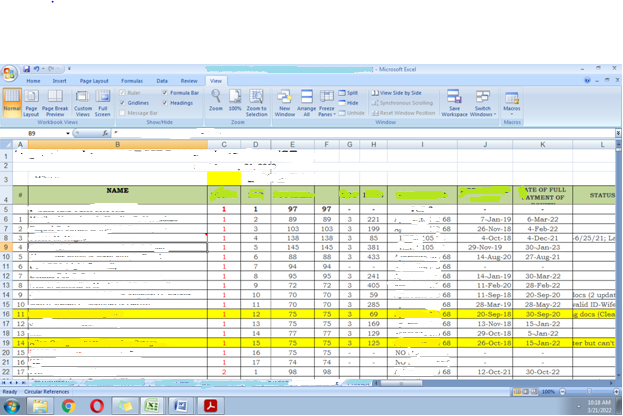This screenshot has height=416, width=623.
Task: Click Normal view icon in status bar
Action: tap(517, 392)
